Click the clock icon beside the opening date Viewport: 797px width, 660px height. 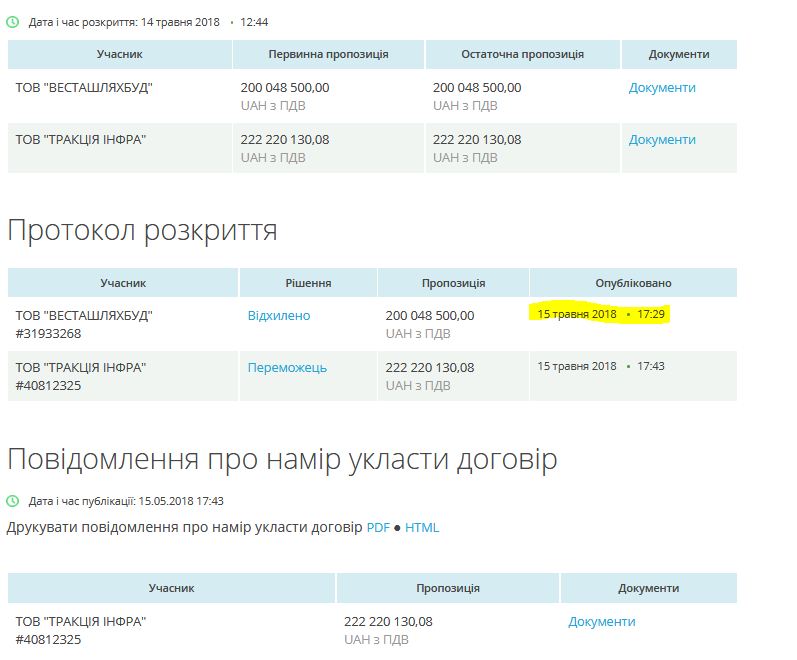13,21
